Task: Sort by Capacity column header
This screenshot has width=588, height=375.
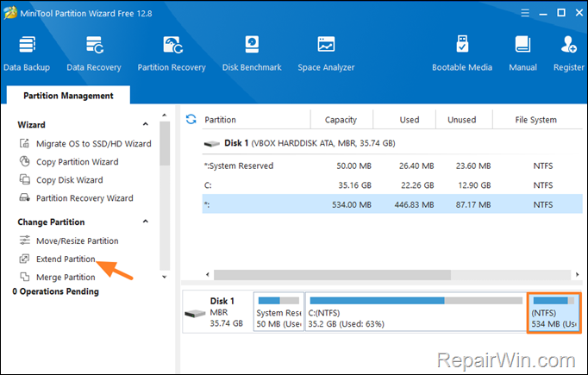Action: pyautogui.click(x=341, y=120)
